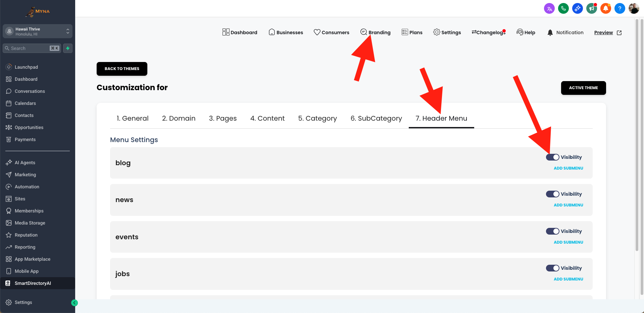
Task: Switch to the 3. Pages tab
Action: tap(223, 118)
